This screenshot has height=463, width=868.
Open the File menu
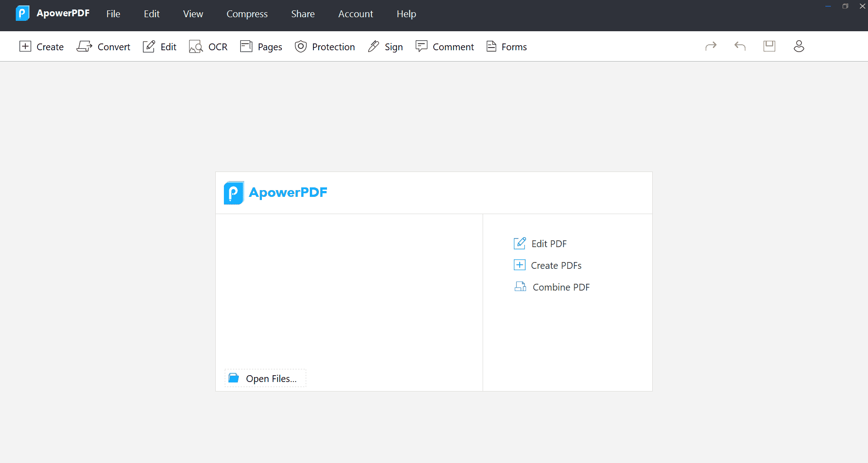tap(113, 14)
